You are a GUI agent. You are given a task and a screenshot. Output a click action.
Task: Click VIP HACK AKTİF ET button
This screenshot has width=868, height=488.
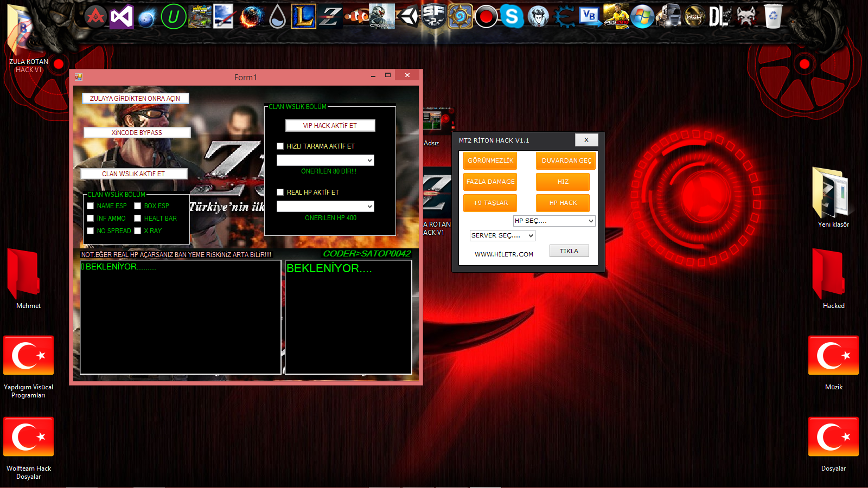tap(330, 126)
